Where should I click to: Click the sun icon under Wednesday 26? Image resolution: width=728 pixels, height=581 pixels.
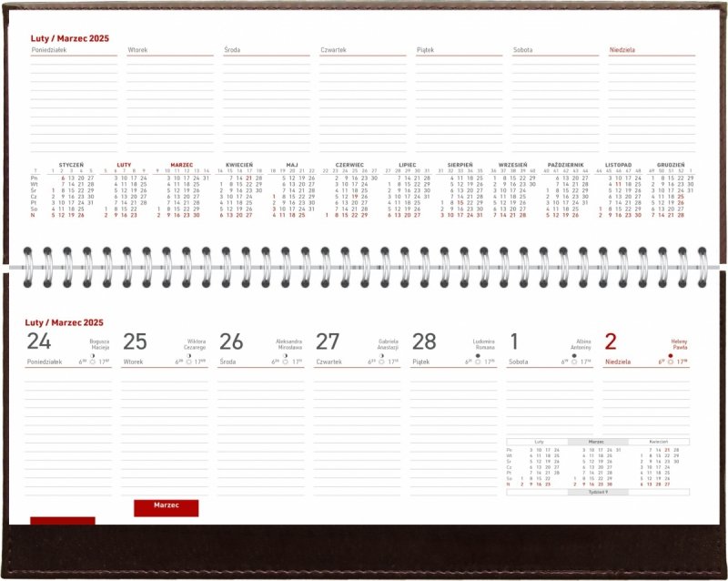(286, 362)
